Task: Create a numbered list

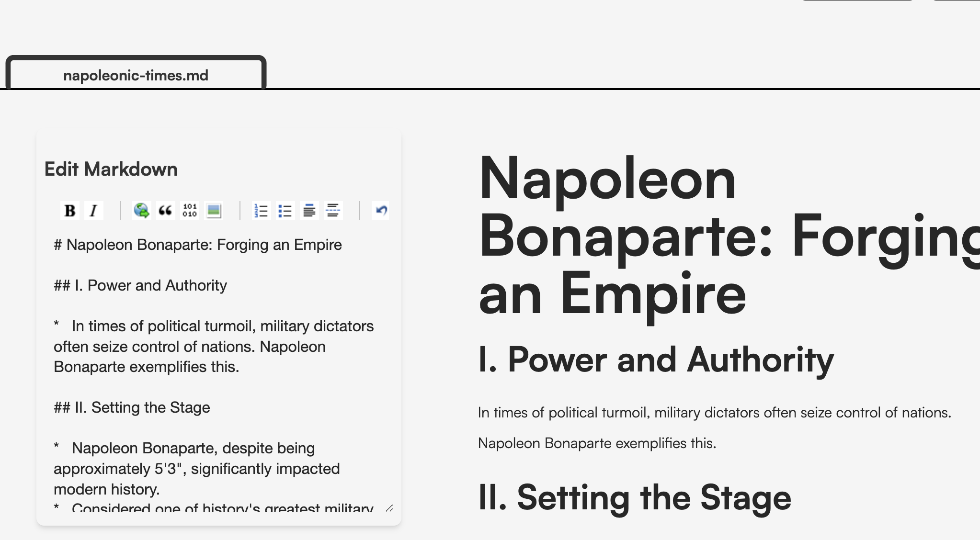Action: 261,211
